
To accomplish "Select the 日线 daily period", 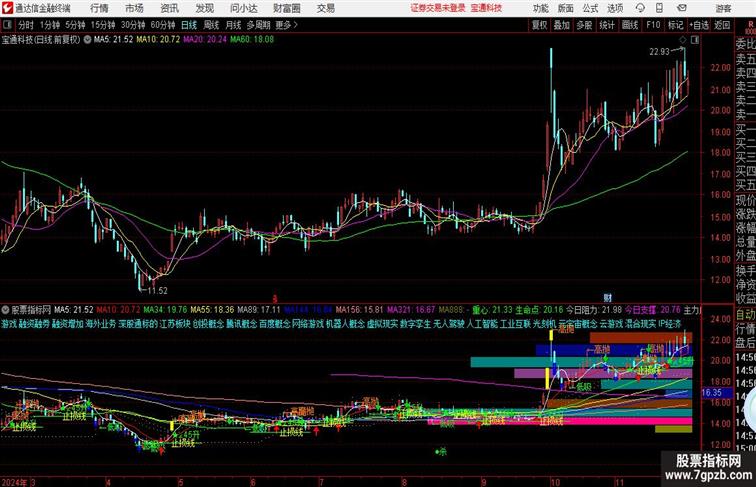I will click(x=189, y=25).
